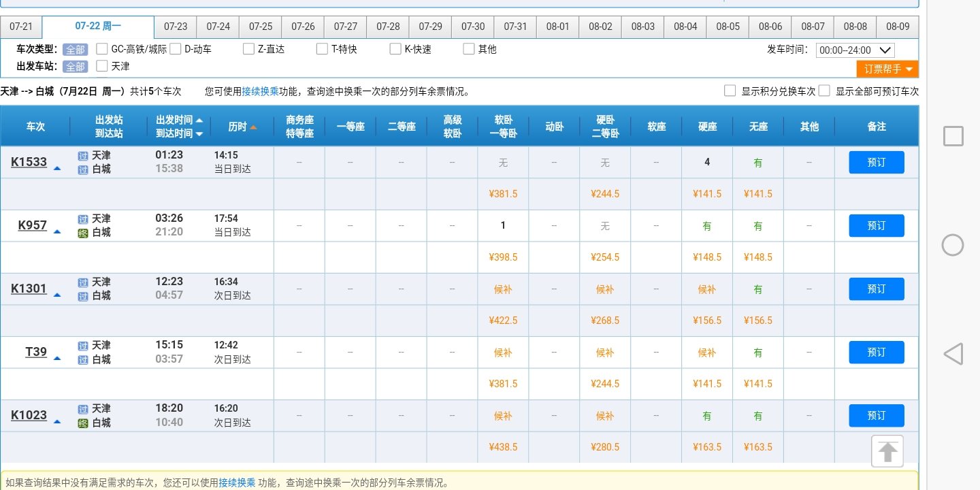Select 全部 for 出发车站
Screen dimensions: 980x490
75,67
